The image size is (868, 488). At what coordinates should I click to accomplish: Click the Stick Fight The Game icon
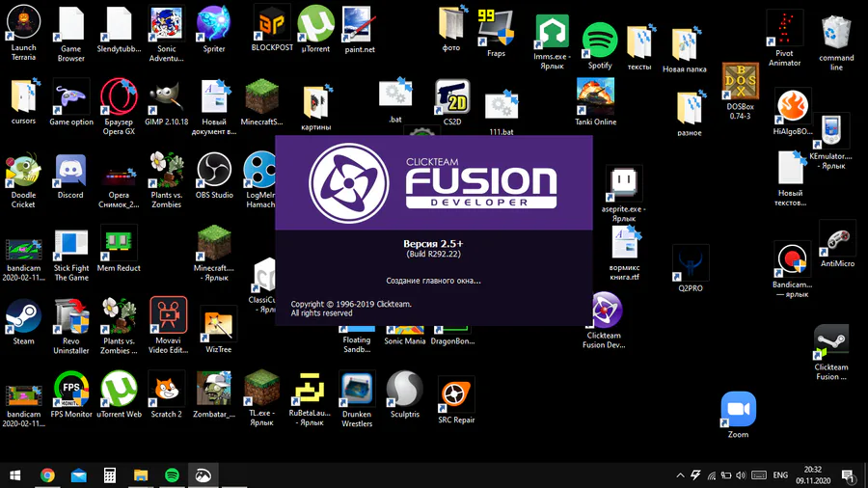pos(70,243)
